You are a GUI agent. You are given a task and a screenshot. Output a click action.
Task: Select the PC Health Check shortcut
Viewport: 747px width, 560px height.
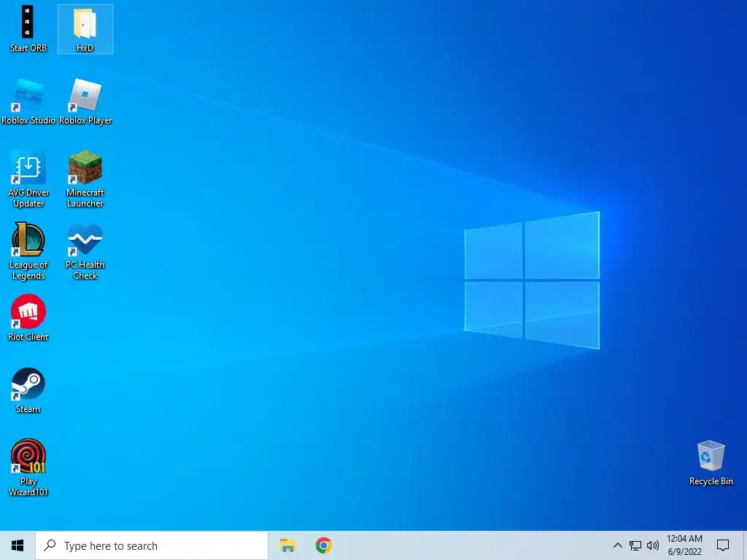(85, 252)
